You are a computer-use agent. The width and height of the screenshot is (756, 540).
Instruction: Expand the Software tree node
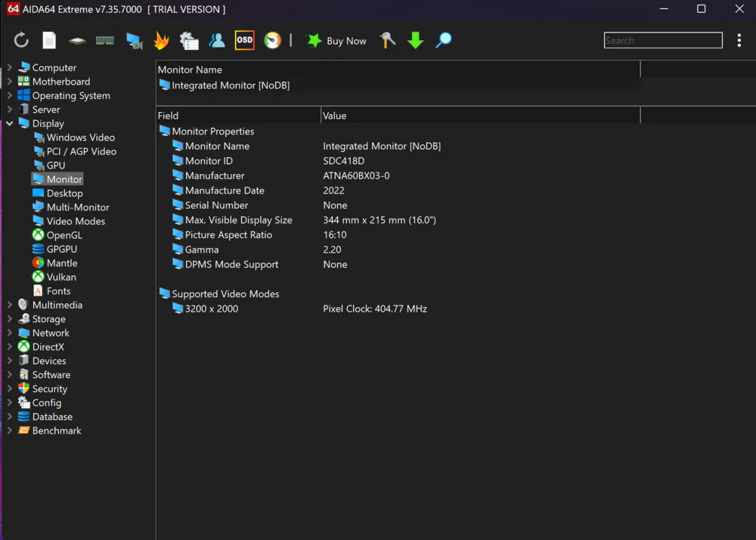click(x=10, y=374)
